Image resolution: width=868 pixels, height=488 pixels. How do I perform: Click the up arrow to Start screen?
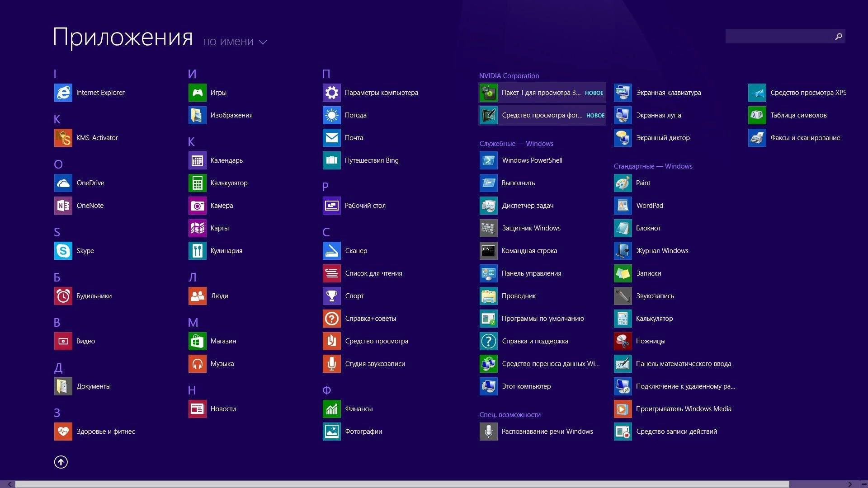tap(61, 462)
